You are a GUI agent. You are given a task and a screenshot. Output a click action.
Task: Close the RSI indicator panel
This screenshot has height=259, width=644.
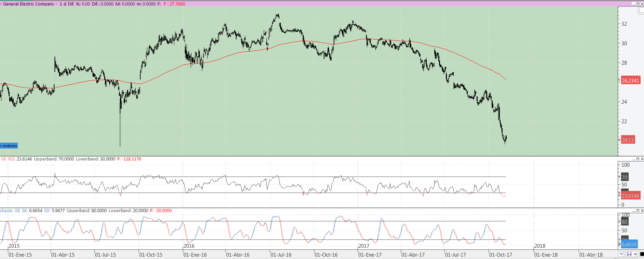(x=642, y=159)
